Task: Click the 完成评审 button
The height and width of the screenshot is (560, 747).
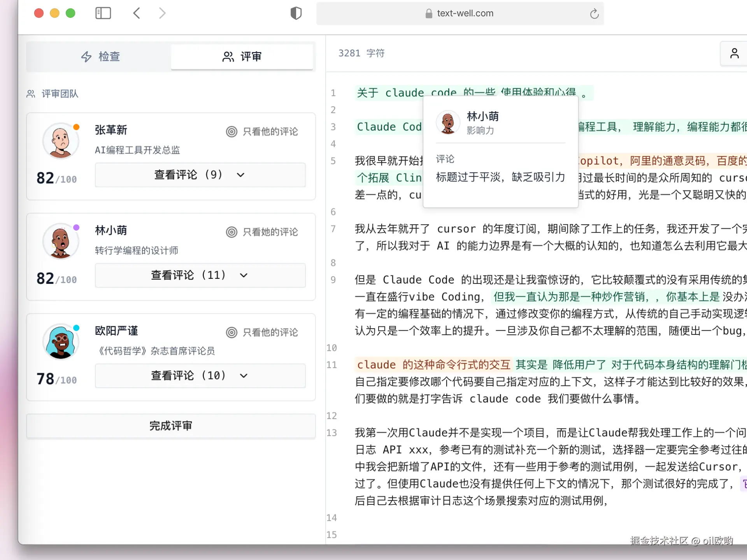Action: tap(171, 426)
